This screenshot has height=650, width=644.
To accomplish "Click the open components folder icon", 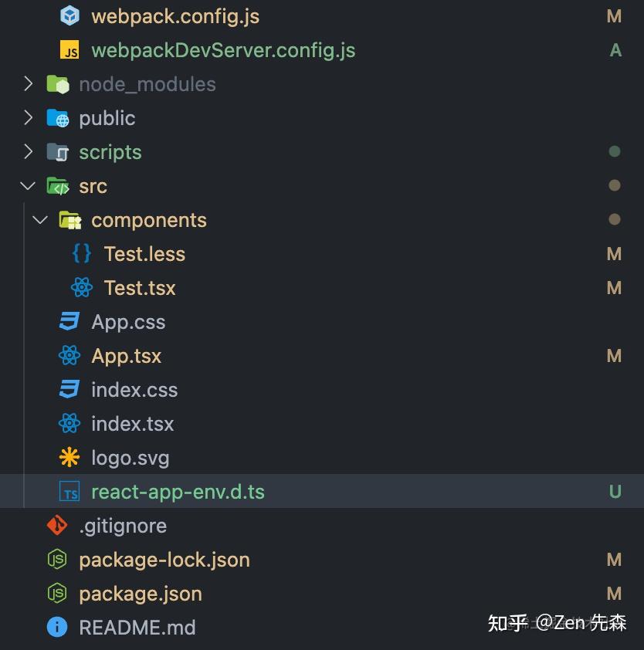I will tap(69, 219).
